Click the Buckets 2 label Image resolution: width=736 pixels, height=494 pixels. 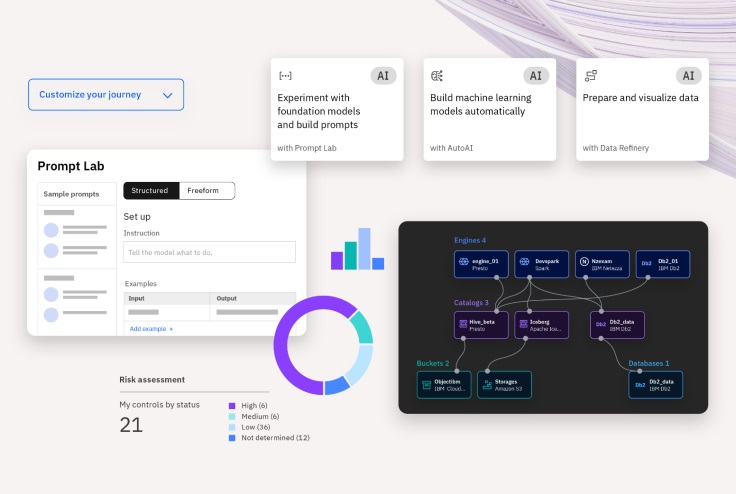[x=433, y=363]
